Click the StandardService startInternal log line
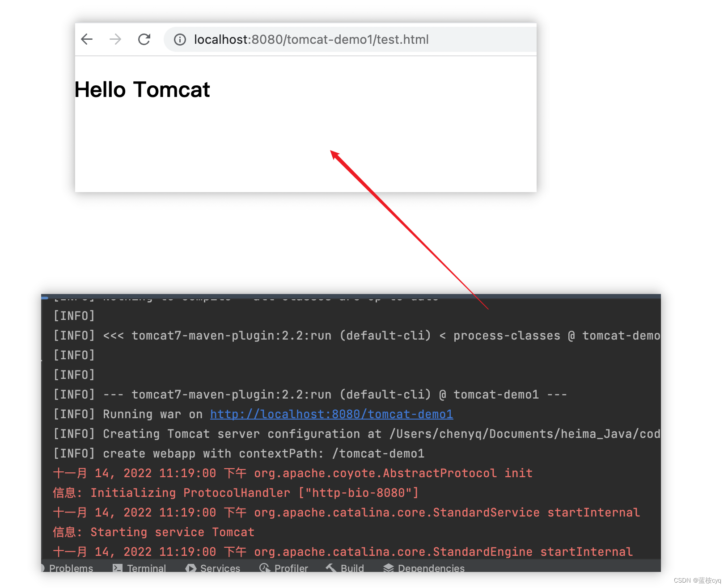This screenshot has height=588, width=728. (x=347, y=512)
